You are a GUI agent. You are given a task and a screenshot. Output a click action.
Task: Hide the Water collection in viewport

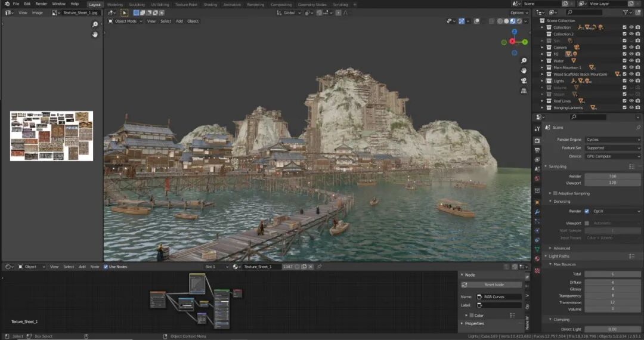(631, 61)
